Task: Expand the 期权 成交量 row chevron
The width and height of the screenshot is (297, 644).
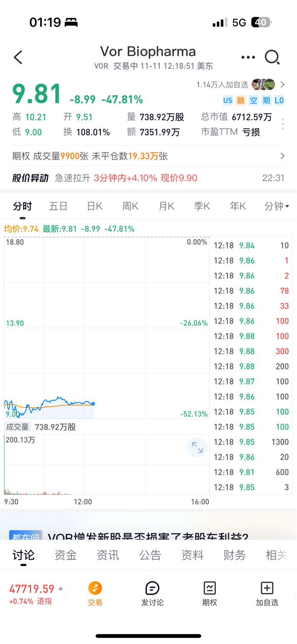Action: (282, 156)
